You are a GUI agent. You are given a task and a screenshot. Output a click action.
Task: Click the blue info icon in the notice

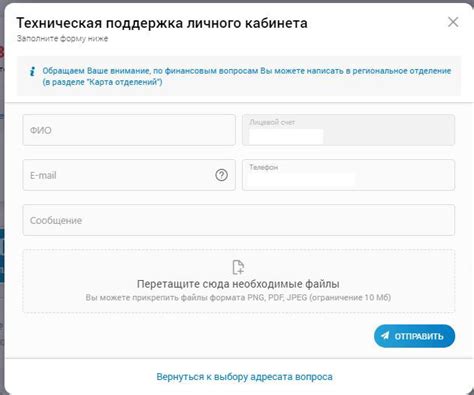[x=32, y=71]
